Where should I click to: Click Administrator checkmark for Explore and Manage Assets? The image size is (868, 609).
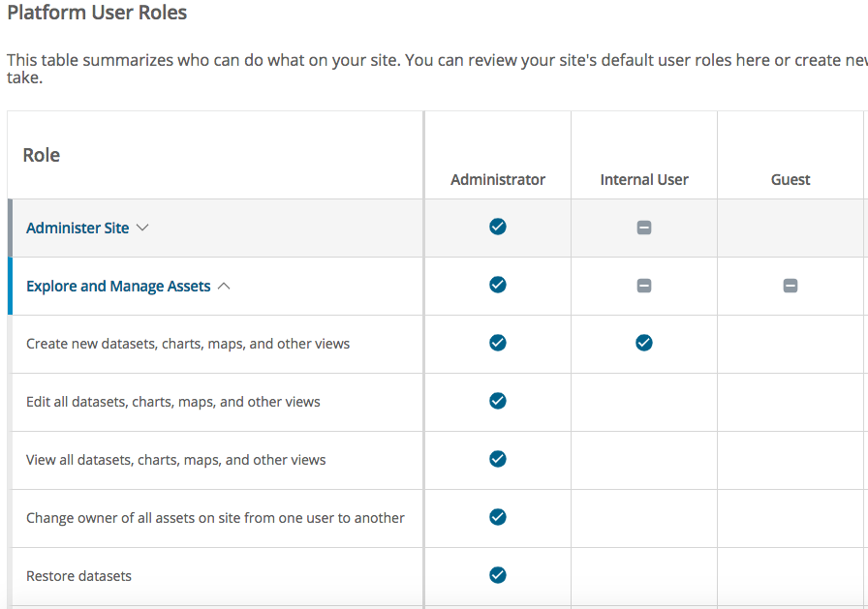(498, 285)
